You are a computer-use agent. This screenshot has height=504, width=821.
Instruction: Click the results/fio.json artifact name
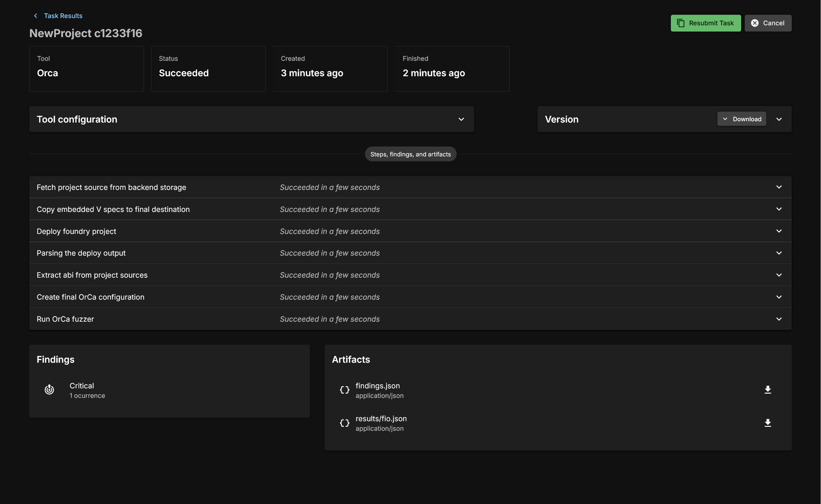point(381,419)
